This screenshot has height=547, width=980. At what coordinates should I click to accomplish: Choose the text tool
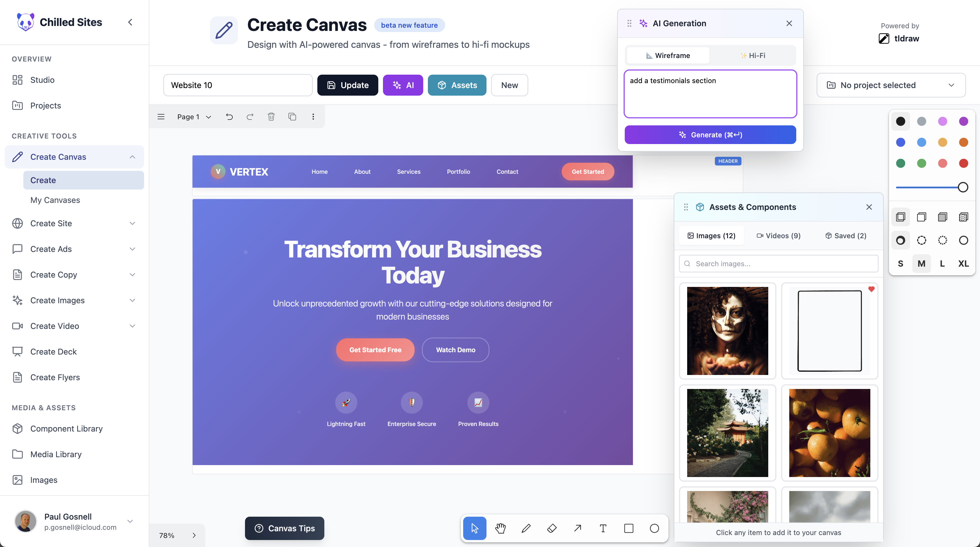[x=603, y=528]
